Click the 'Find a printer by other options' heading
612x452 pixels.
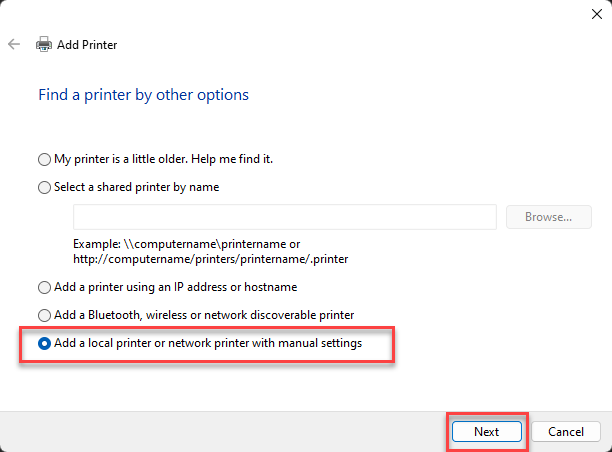[x=143, y=95]
